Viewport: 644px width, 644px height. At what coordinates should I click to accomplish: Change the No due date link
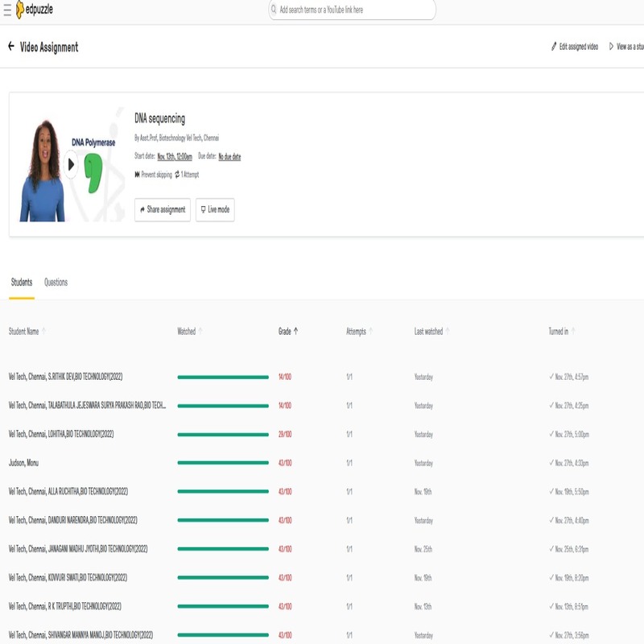coord(229,157)
